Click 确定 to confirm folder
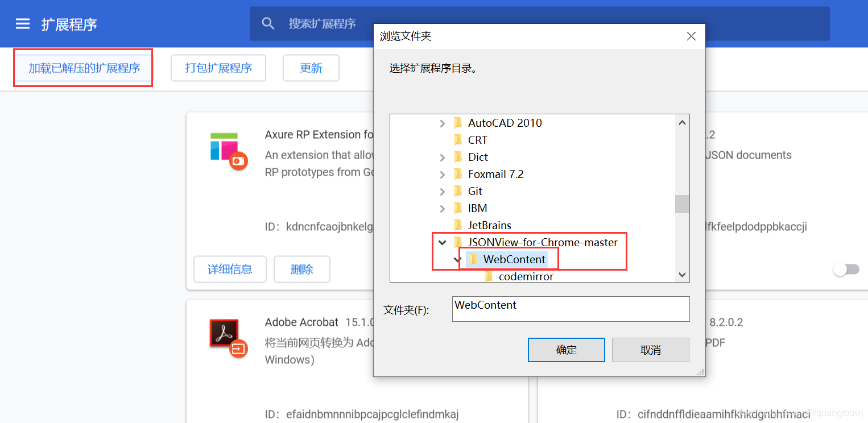The image size is (868, 423). (567, 350)
